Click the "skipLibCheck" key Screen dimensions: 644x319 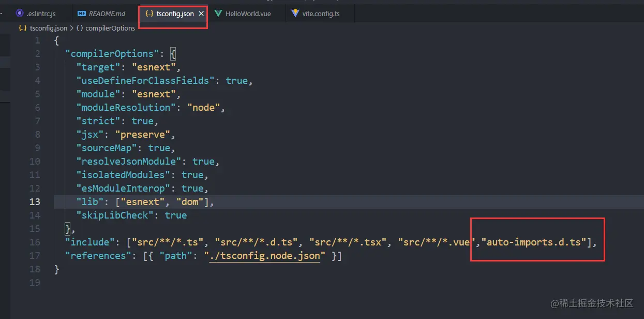115,215
